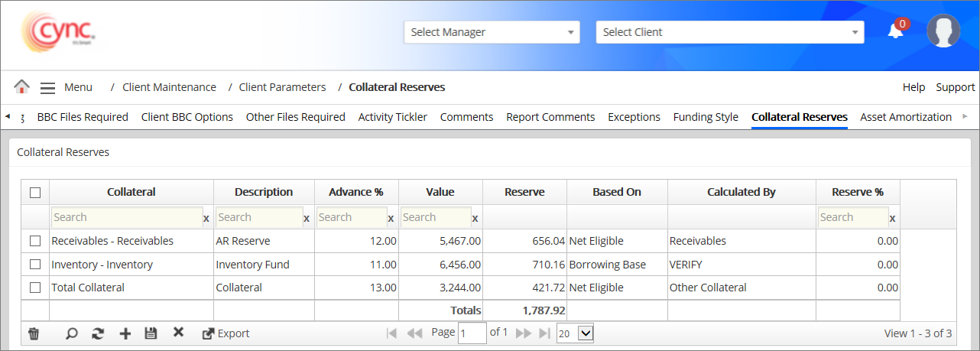This screenshot has height=351, width=980.
Task: Click the trash delete icon in grid footer
Action: point(34,333)
